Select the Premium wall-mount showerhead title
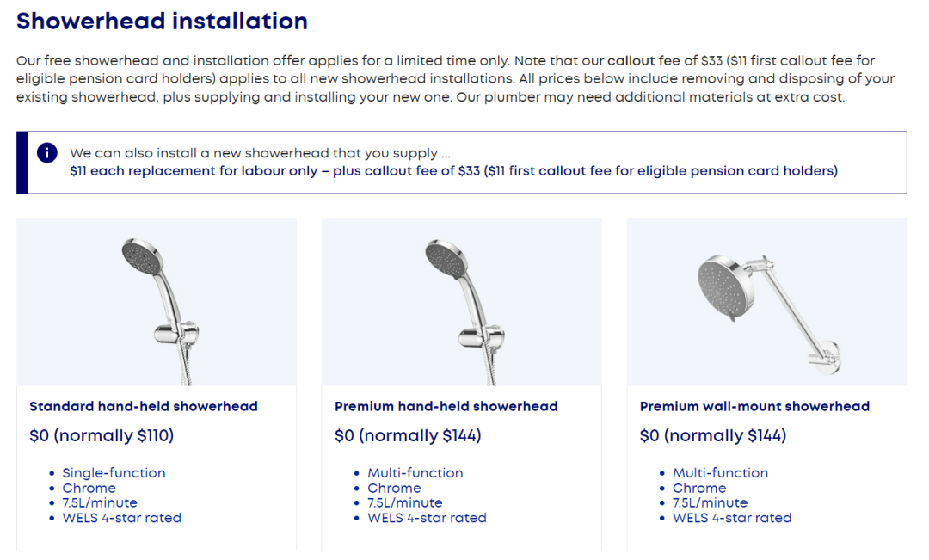Viewport: 929px width, 560px height. tap(755, 407)
